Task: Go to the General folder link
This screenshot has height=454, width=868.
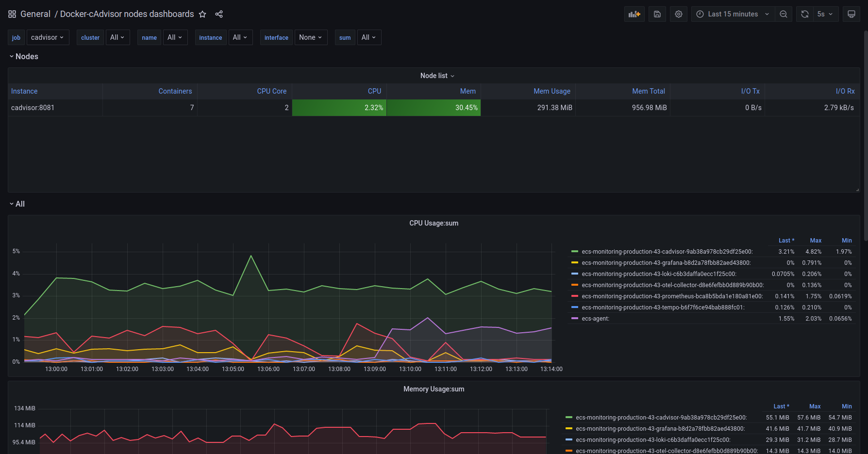Action: click(35, 14)
